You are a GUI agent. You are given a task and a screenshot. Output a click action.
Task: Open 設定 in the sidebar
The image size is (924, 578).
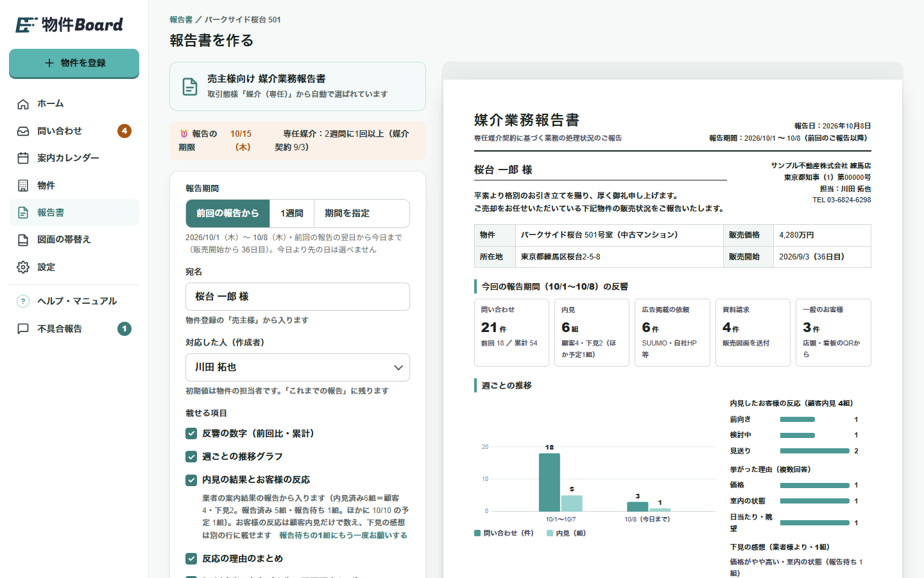(74, 267)
